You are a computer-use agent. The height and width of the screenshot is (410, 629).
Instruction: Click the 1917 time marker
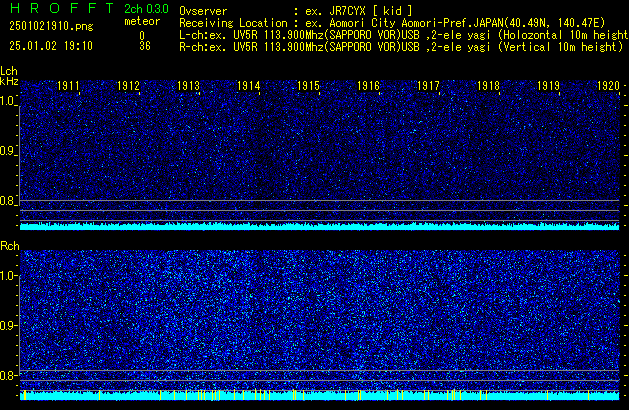point(428,86)
